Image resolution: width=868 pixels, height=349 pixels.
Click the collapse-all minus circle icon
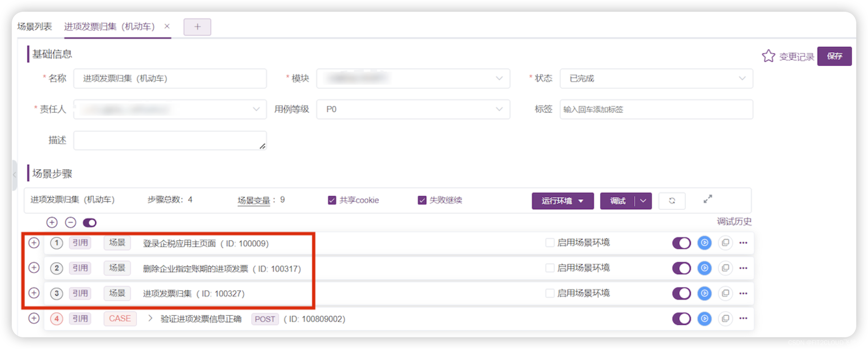(70, 222)
